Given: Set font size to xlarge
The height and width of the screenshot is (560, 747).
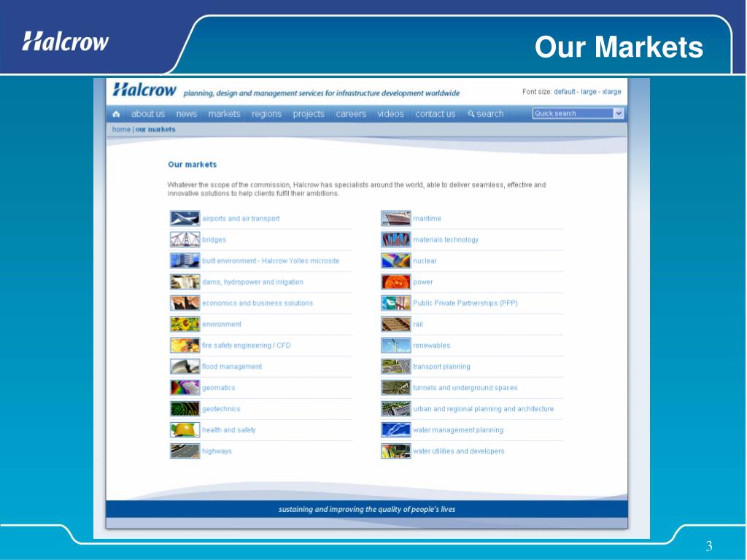Looking at the screenshot, I should (612, 91).
